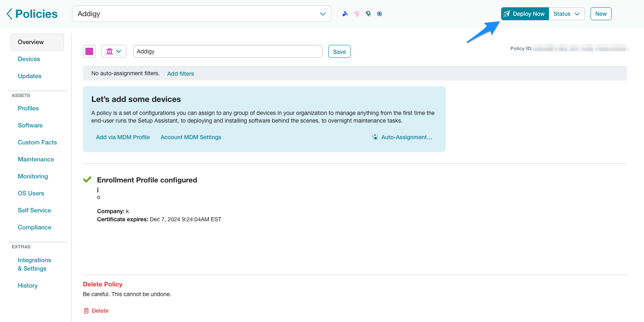Go to Software under Assets
The width and height of the screenshot is (644, 322).
(30, 125)
